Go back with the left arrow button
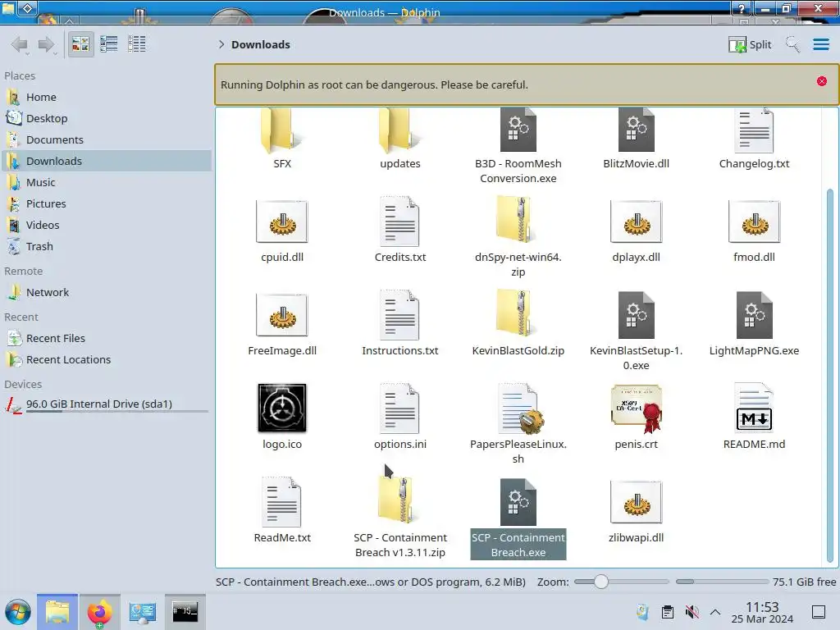This screenshot has width=840, height=630. tap(20, 44)
